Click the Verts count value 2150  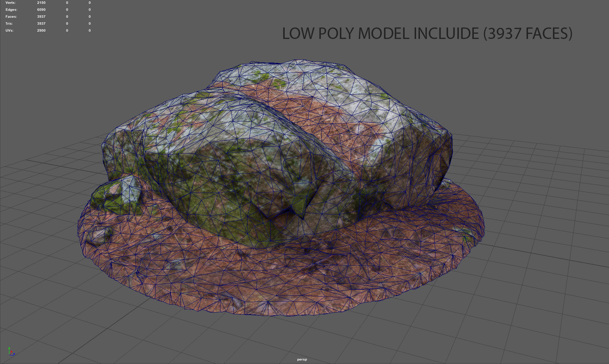41,3
